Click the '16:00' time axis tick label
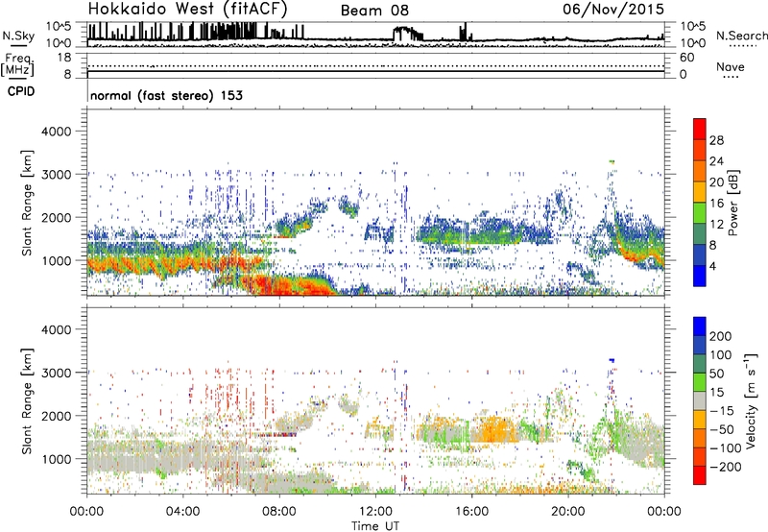768x532 pixels. point(471,512)
